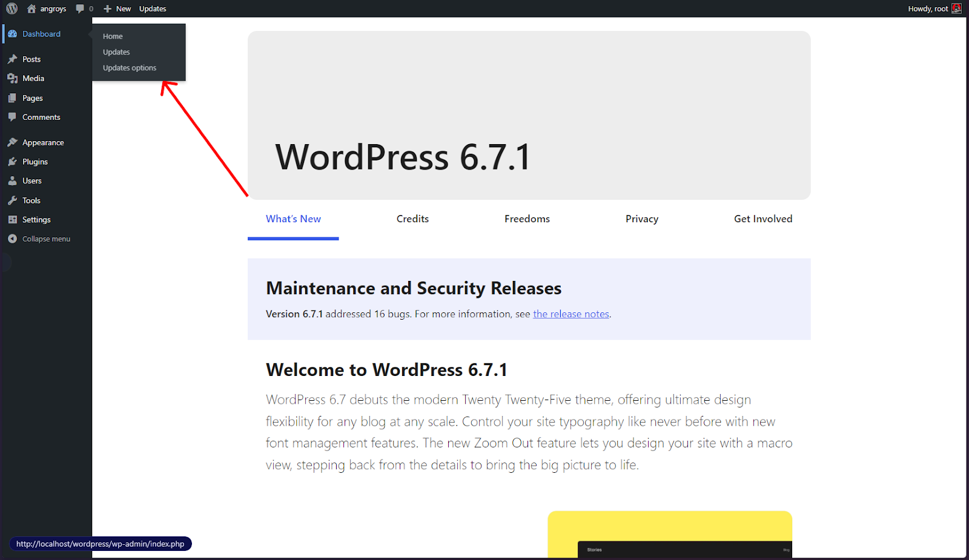Open the Media icon in sidebar
This screenshot has height=560, width=969.
pos(12,79)
